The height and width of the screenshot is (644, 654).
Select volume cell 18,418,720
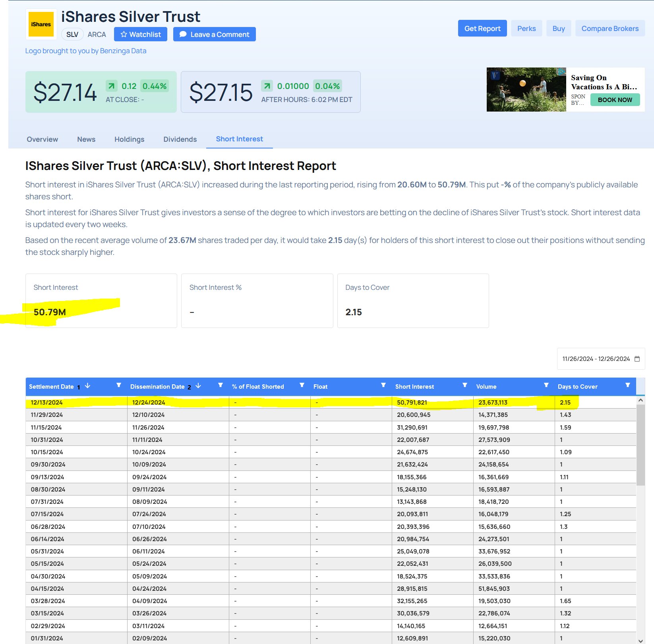(514, 501)
